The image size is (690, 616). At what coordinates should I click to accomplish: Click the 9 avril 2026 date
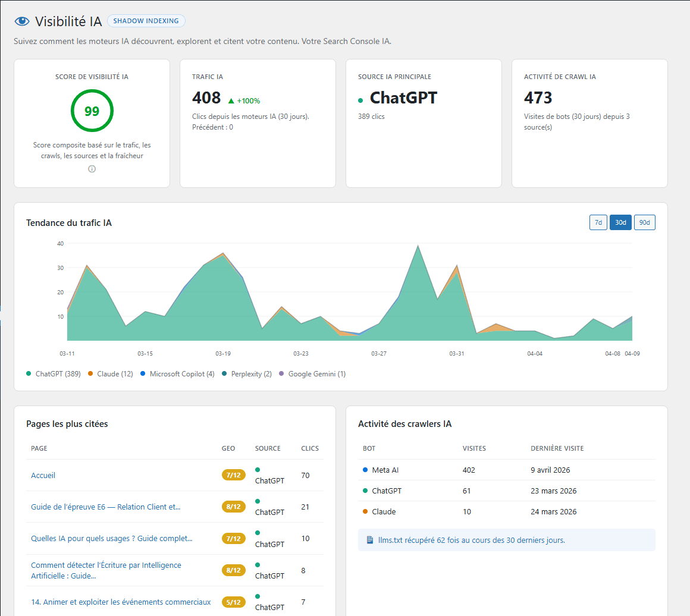pyautogui.click(x=550, y=470)
